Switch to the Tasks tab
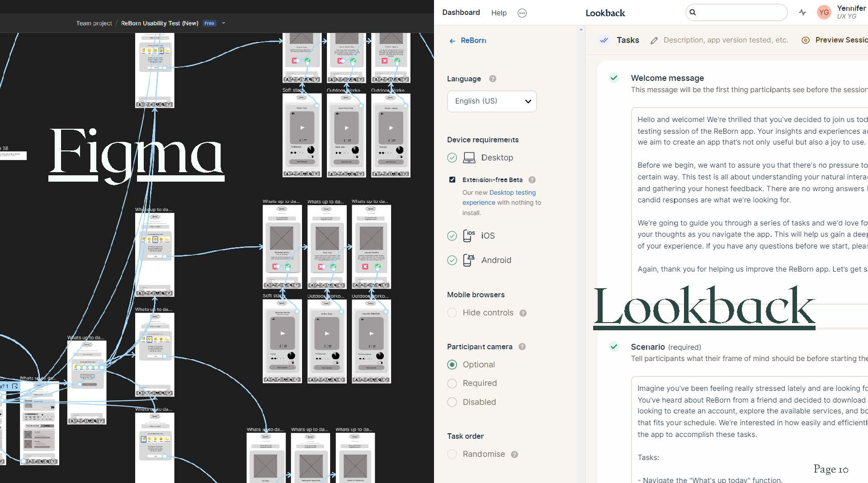Screen dimensions: 868x483 628,40
